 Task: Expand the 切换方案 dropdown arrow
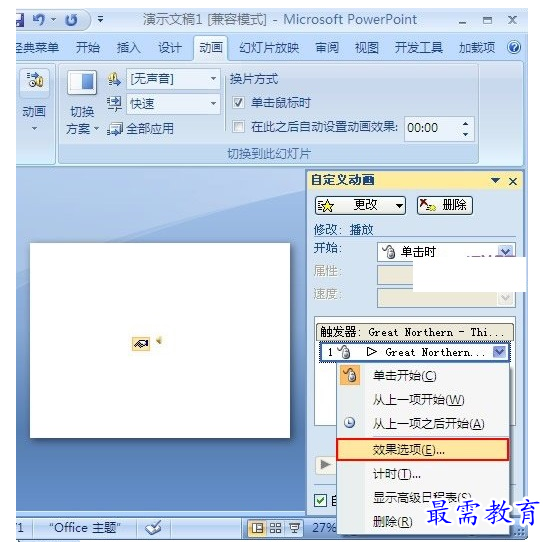click(x=96, y=129)
